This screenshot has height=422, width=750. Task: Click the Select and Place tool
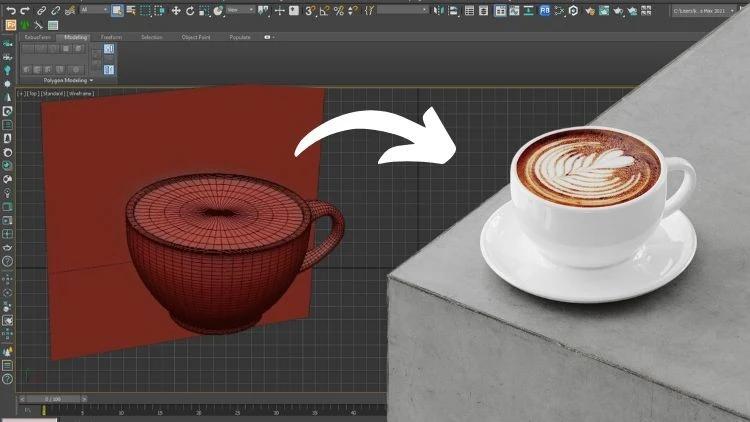(218, 10)
